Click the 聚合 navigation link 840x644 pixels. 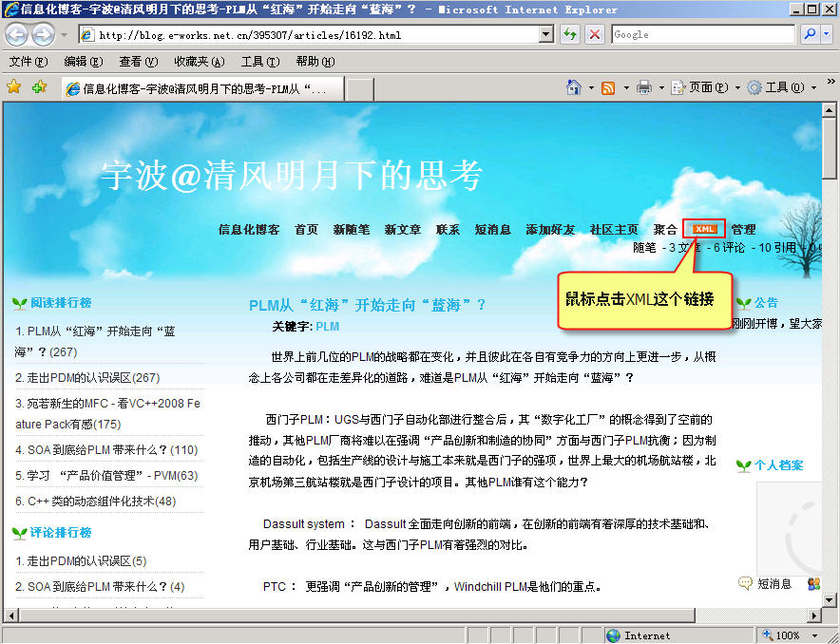(x=665, y=230)
